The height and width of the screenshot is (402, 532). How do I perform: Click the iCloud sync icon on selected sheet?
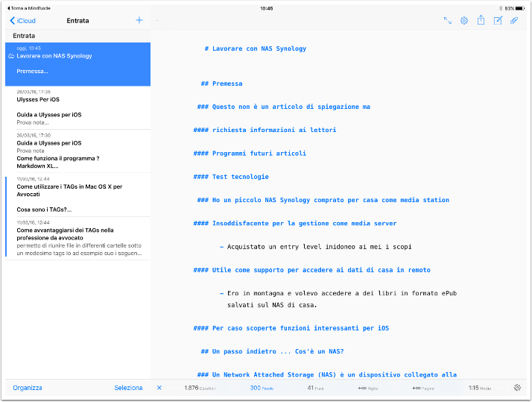click(11, 56)
